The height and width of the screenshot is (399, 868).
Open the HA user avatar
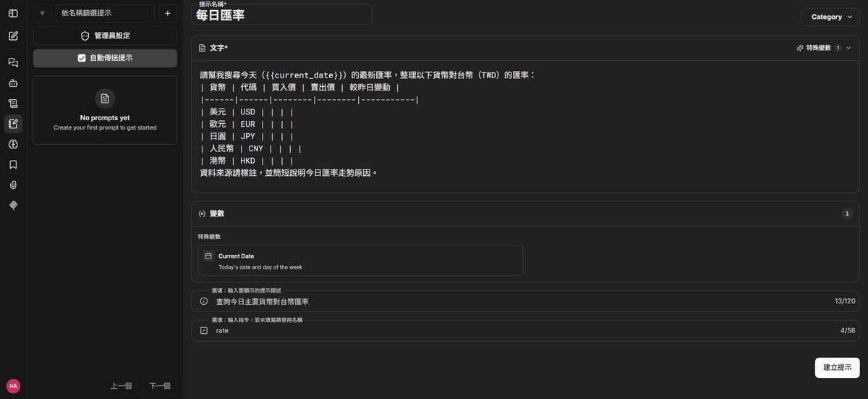[x=13, y=386]
